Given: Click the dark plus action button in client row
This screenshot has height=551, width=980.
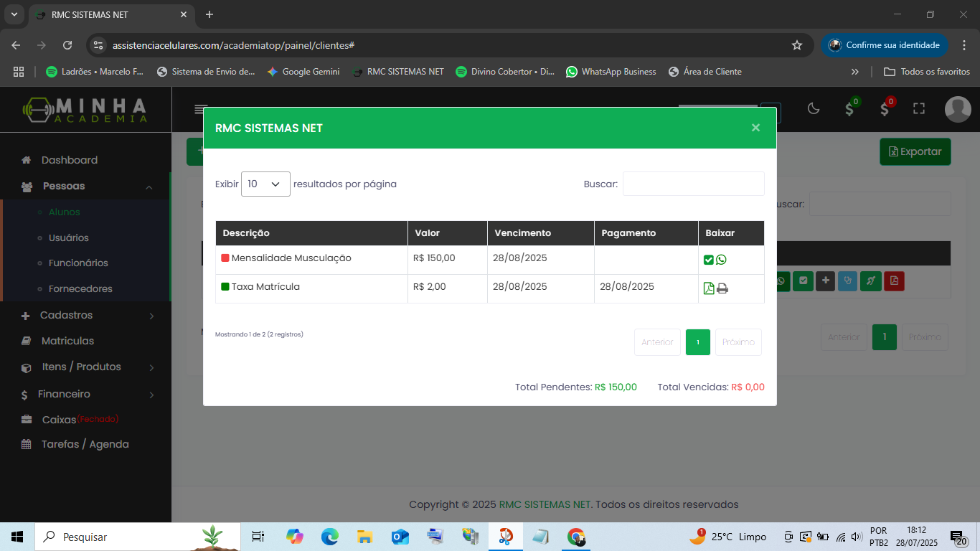Looking at the screenshot, I should (x=826, y=281).
